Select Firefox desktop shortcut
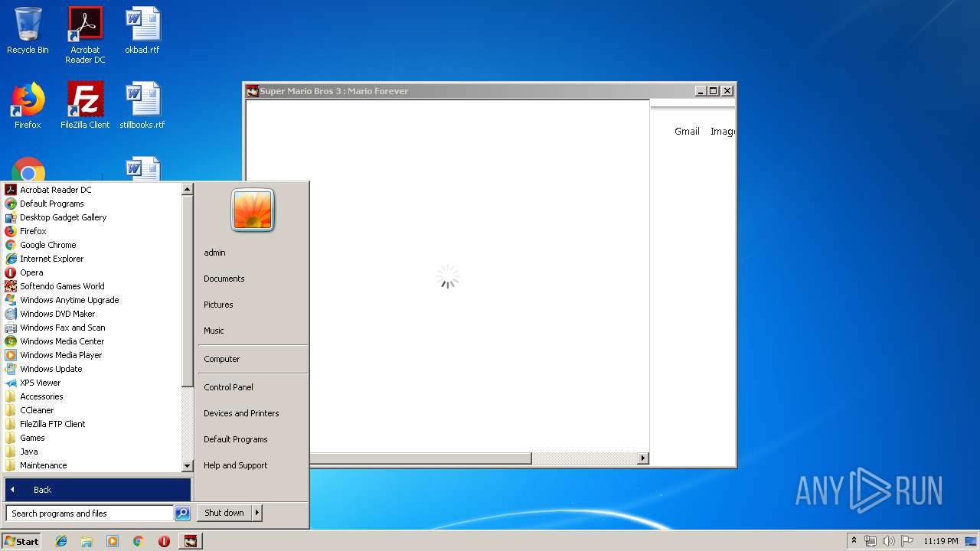Viewport: 980px width, 551px height. coord(28,106)
